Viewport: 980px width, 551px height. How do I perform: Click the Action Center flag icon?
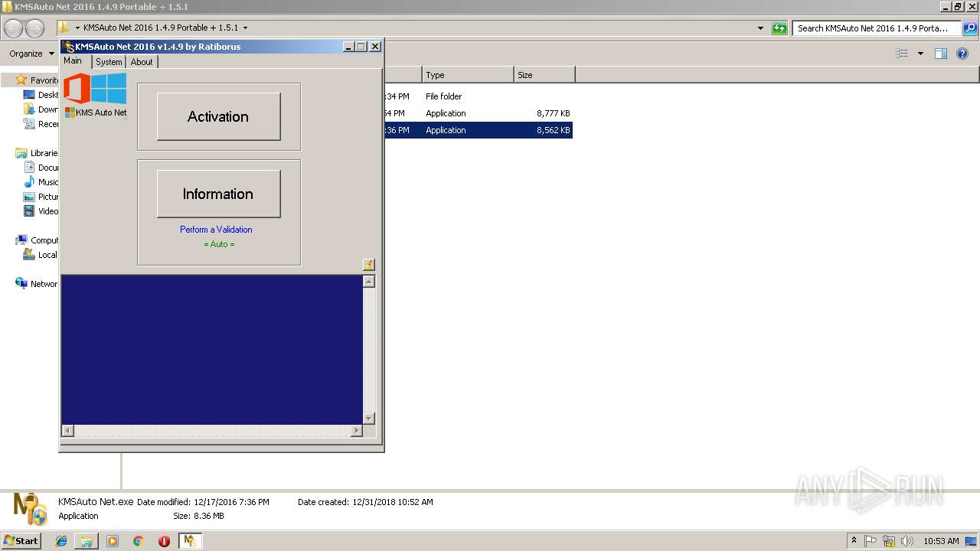(871, 541)
